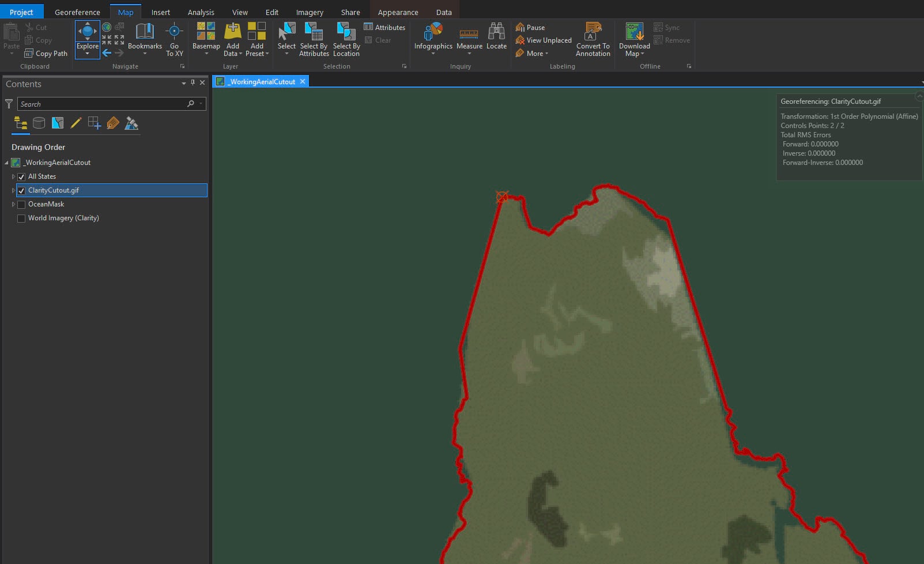Click in the Contents search field
This screenshot has width=924, height=564.
coord(101,104)
